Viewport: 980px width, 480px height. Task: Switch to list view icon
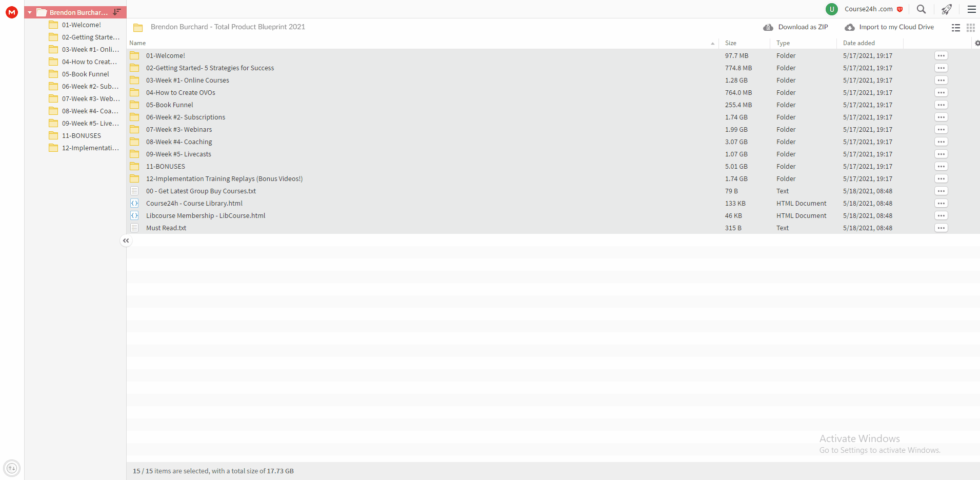[956, 28]
